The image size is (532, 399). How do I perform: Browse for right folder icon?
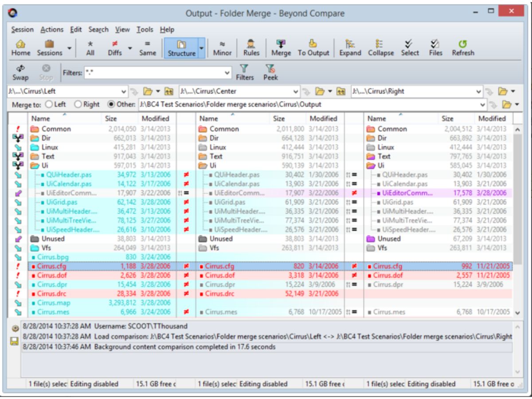point(503,92)
